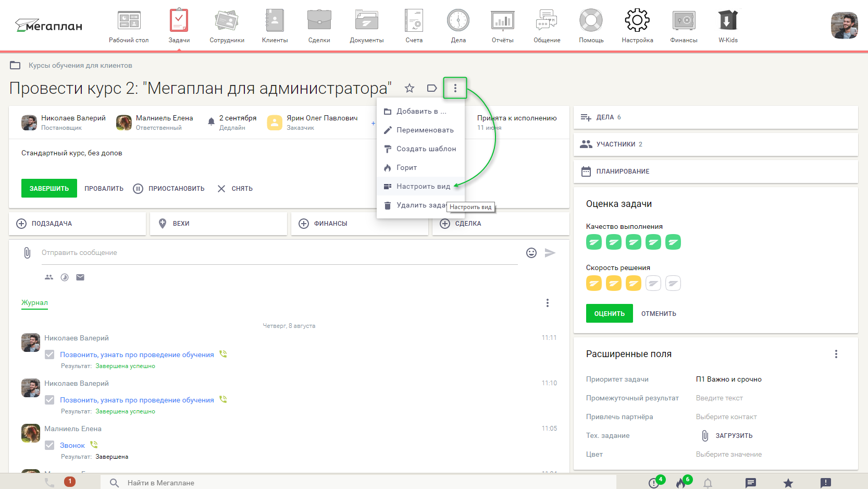The image size is (868, 489).
Task: Toggle checkbox for first 11:11 call entry
Action: point(49,354)
